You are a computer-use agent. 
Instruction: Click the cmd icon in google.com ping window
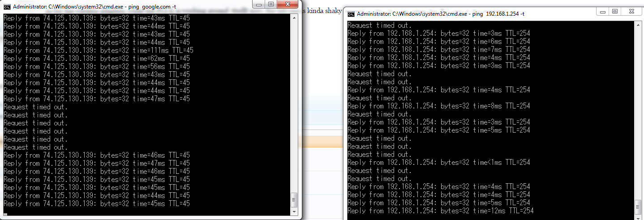click(7, 6)
